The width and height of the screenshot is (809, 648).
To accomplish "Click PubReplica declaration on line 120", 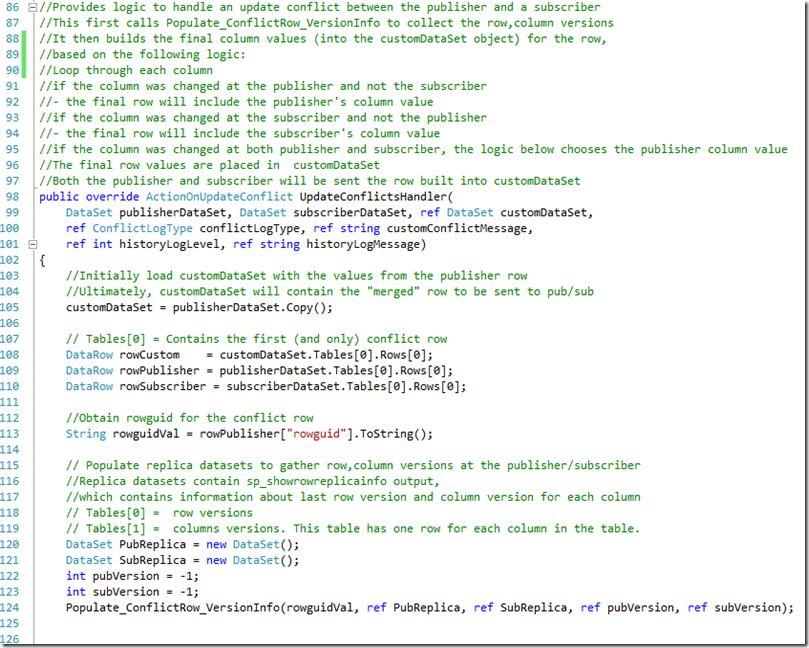I will click(153, 544).
